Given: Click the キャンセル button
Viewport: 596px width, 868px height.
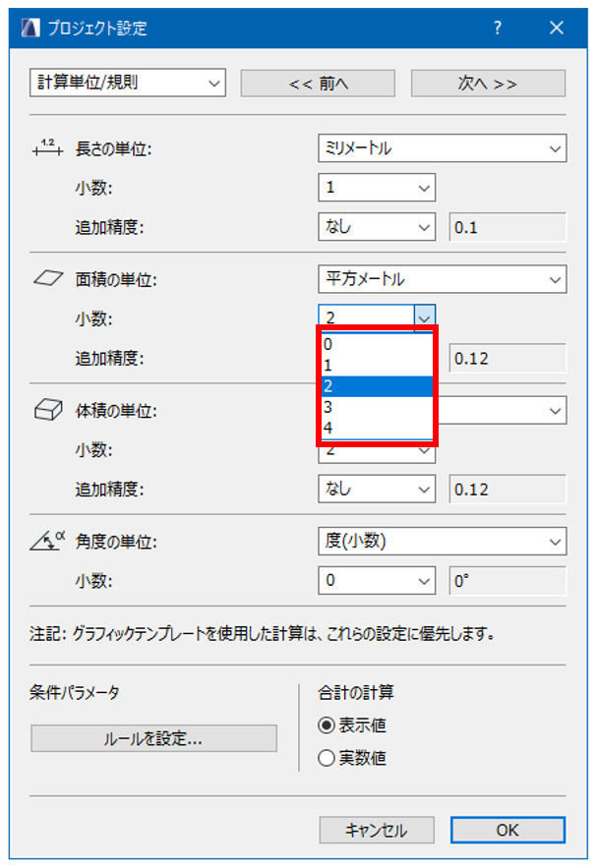Looking at the screenshot, I should pos(377,831).
